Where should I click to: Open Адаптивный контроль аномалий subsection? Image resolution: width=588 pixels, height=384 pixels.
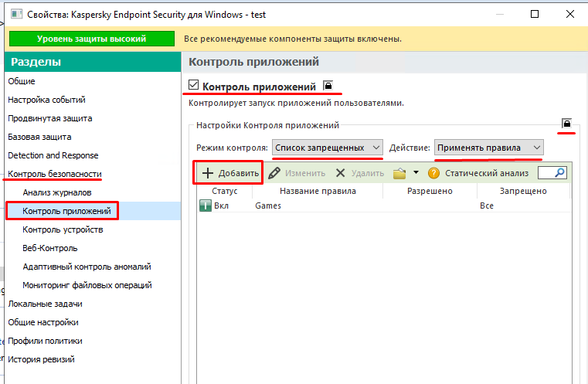[x=87, y=267]
